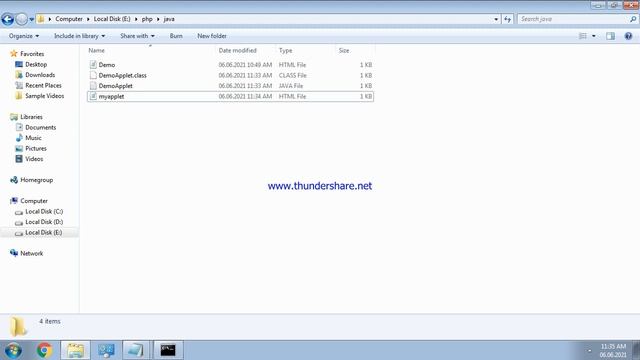
Task: Select php breadcrumb in address bar
Action: [147, 19]
